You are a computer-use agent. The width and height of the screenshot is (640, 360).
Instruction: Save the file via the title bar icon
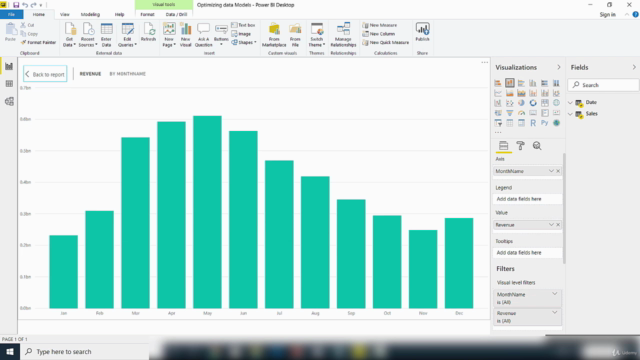[16, 5]
